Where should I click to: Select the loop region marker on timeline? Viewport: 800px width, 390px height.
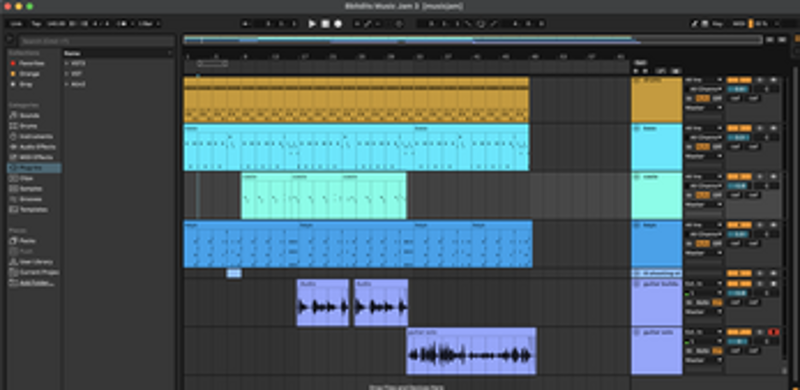point(212,64)
